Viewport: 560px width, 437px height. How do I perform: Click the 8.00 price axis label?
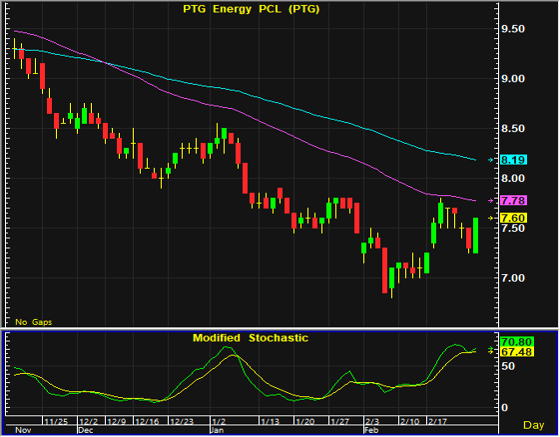pyautogui.click(x=513, y=178)
